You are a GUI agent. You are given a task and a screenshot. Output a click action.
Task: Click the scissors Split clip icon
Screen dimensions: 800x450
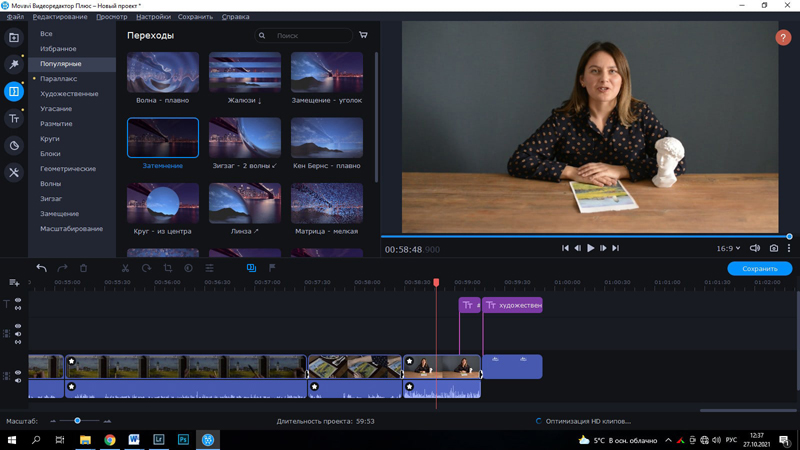pos(125,268)
